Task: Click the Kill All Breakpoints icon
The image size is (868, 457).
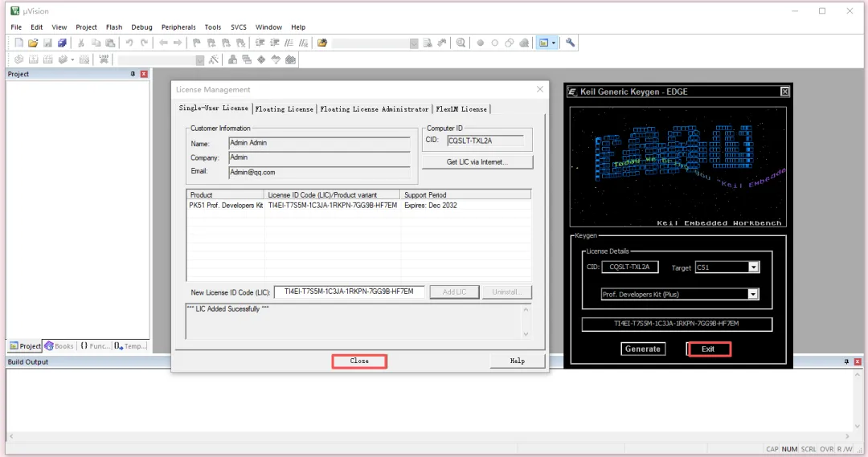Action: 524,43
